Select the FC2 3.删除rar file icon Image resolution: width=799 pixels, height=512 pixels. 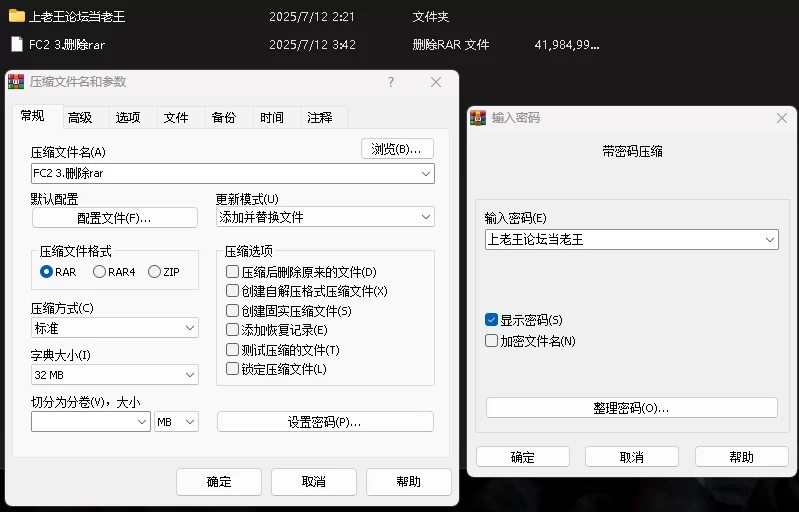[17, 44]
